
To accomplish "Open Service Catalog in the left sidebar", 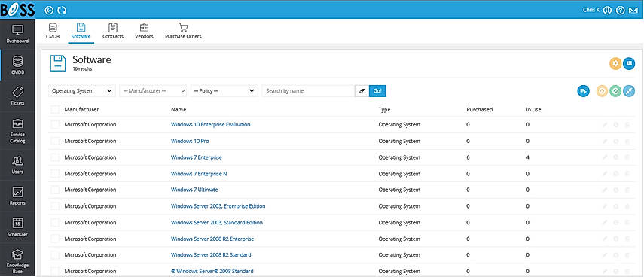I will (17, 131).
